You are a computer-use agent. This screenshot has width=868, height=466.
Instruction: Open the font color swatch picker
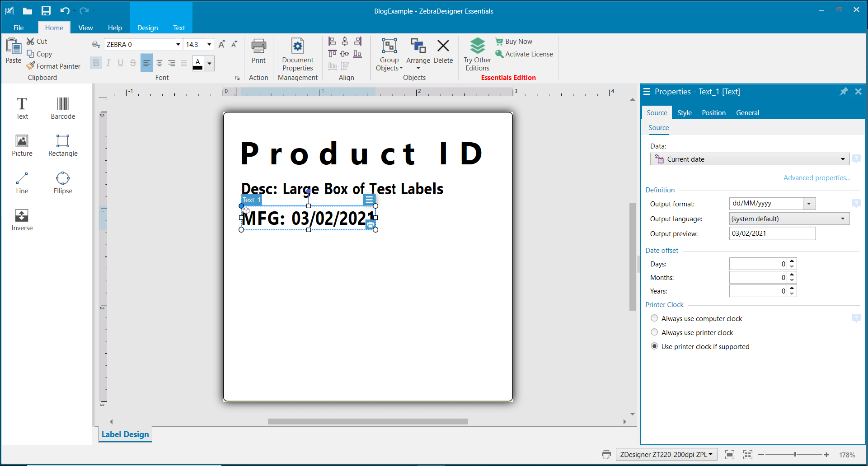point(209,63)
